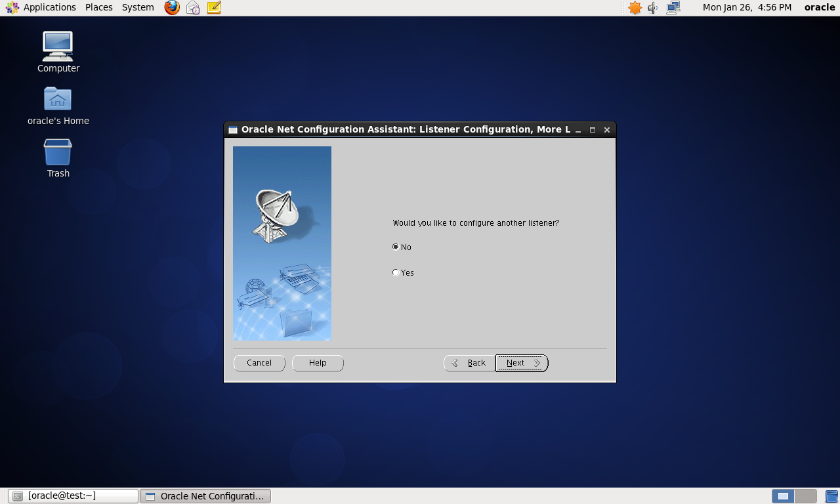The height and width of the screenshot is (504, 840).
Task: Cancel the Net Configuration Assistant
Action: coord(259,363)
